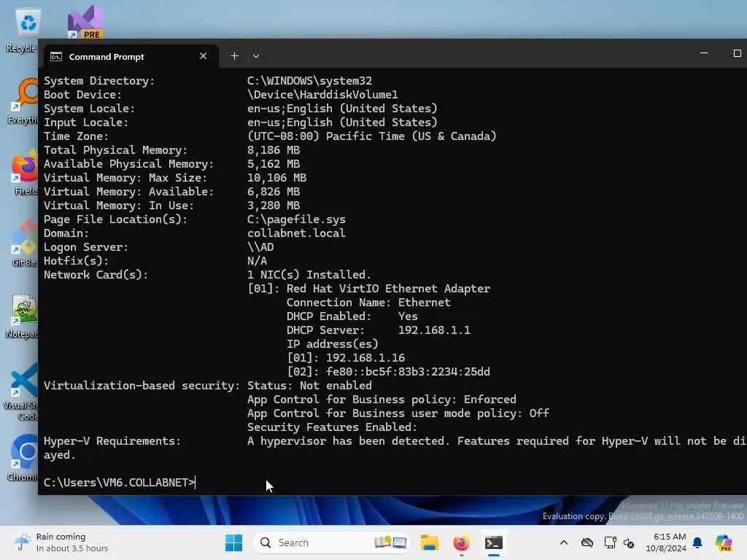Open the Git Bash desktop shortcut
Viewport: 747px width, 560px height.
25,244
